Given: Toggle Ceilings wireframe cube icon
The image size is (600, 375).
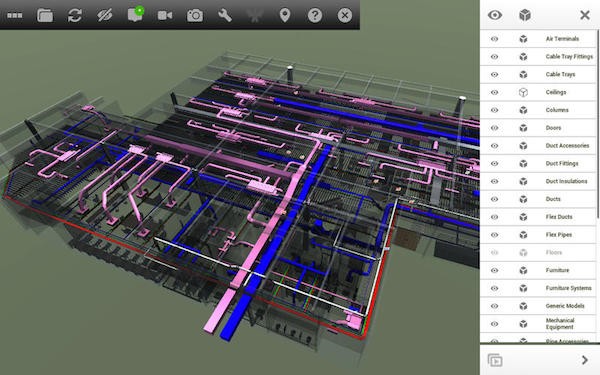Looking at the screenshot, I should pyautogui.click(x=523, y=92).
